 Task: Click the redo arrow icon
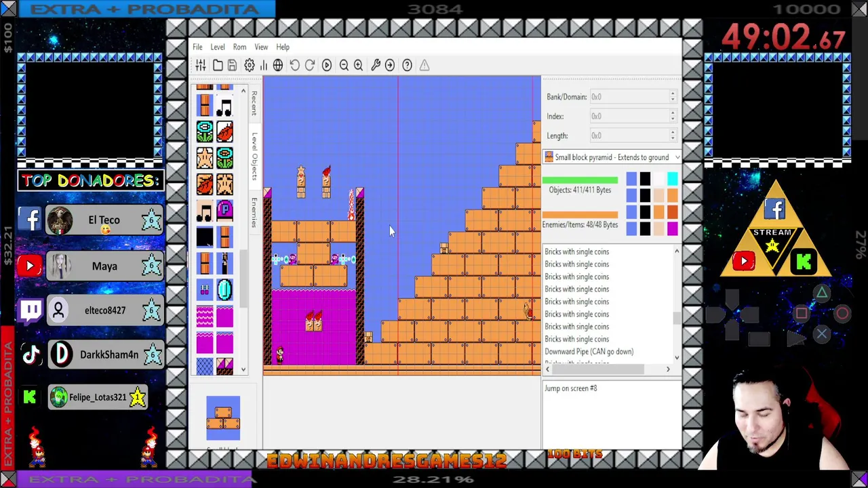click(x=310, y=65)
